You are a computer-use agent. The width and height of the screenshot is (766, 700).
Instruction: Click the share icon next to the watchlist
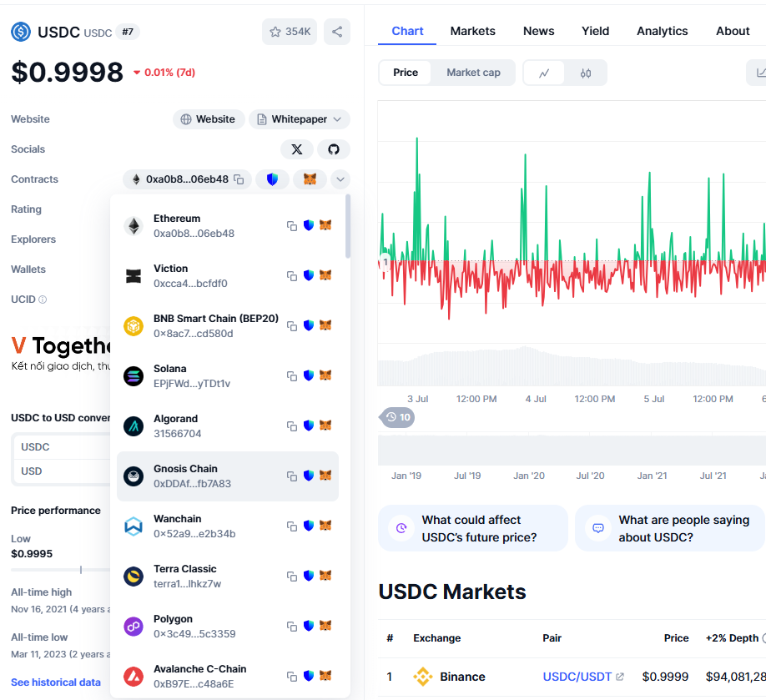[337, 30]
